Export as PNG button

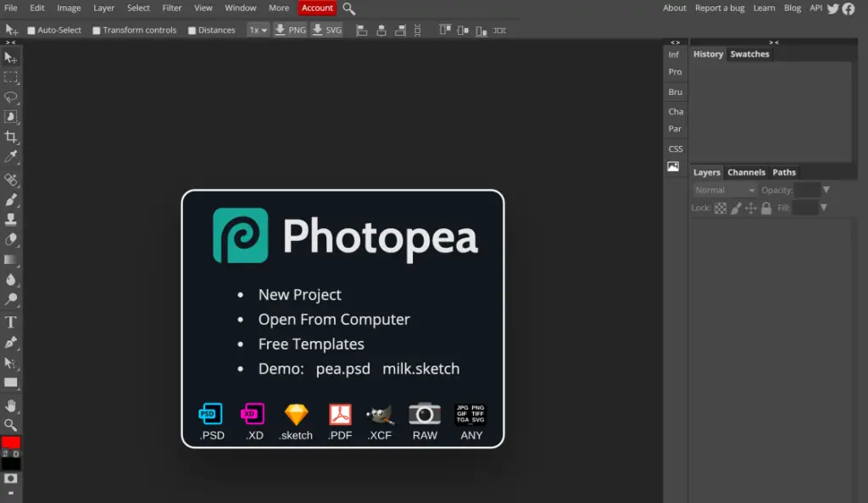tap(290, 30)
